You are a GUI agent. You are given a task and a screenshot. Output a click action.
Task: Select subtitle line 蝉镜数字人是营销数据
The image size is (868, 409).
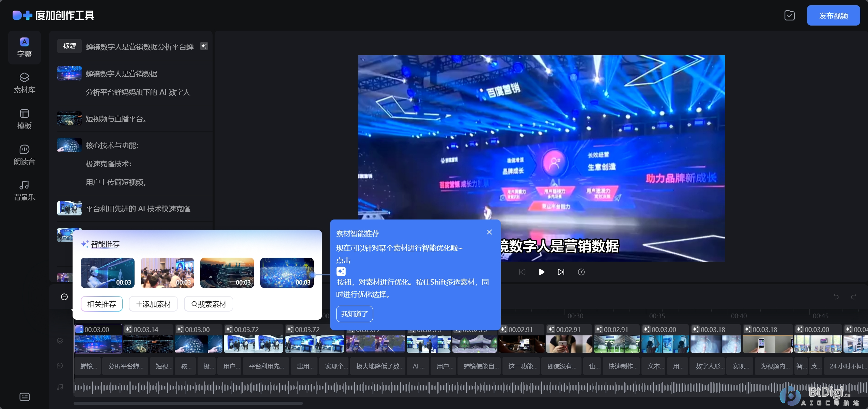click(x=122, y=74)
